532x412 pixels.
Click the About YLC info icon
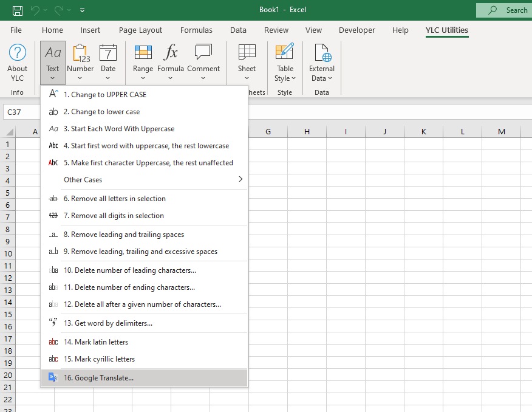pos(17,54)
